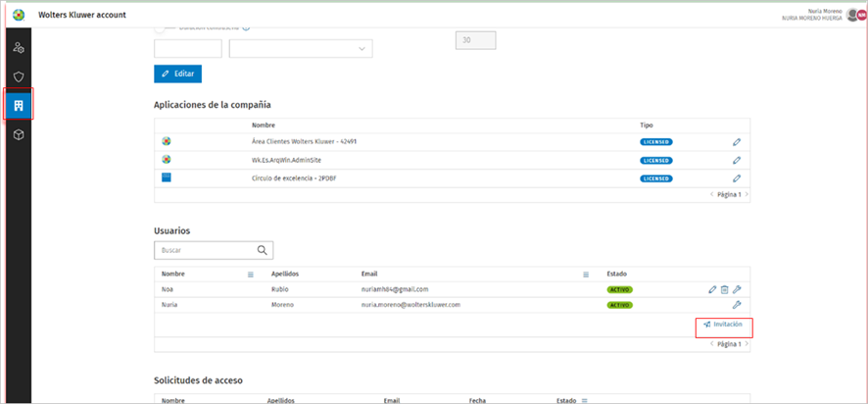
Task: Open the applications cube sidebar icon
Action: click(x=19, y=134)
